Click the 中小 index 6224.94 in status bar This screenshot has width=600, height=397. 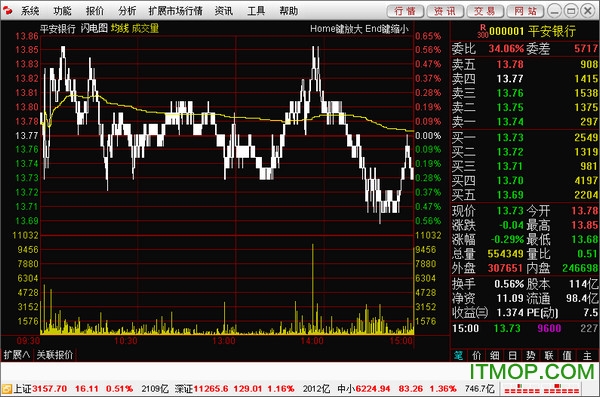pyautogui.click(x=373, y=389)
